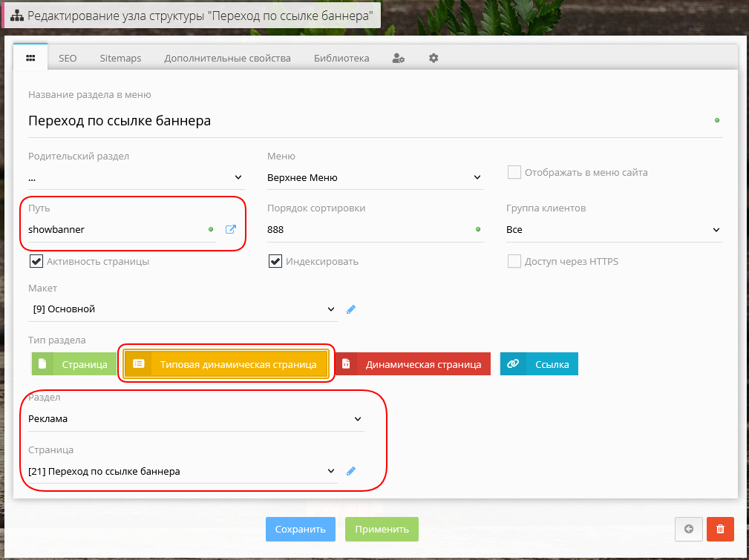Click the red trash delete button
The image size is (749, 560).
(x=720, y=529)
